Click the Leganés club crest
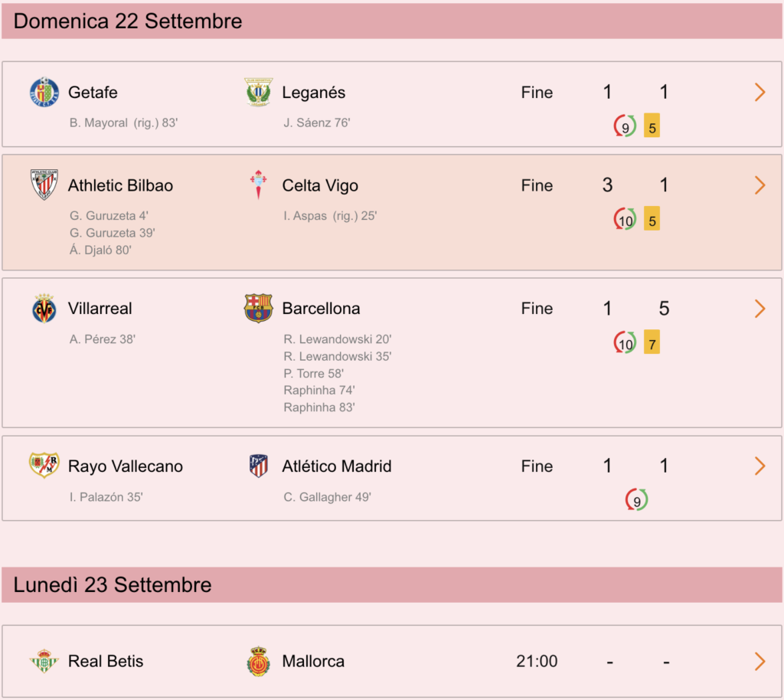Screen dimensions: 784x700 [x=259, y=92]
